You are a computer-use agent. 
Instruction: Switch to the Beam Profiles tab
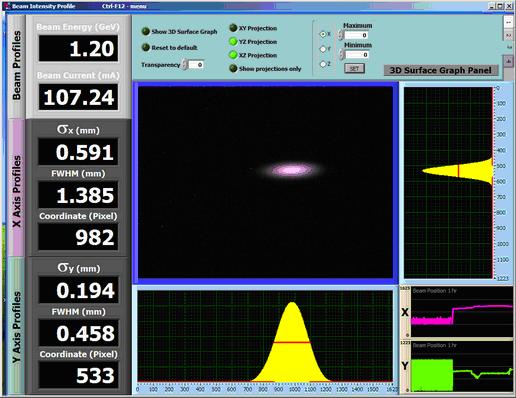(16, 66)
